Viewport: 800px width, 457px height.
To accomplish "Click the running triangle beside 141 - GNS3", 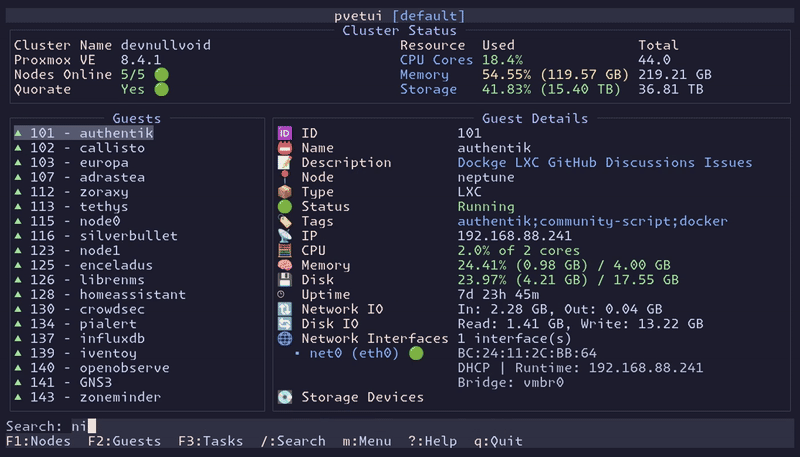I will coord(18,383).
